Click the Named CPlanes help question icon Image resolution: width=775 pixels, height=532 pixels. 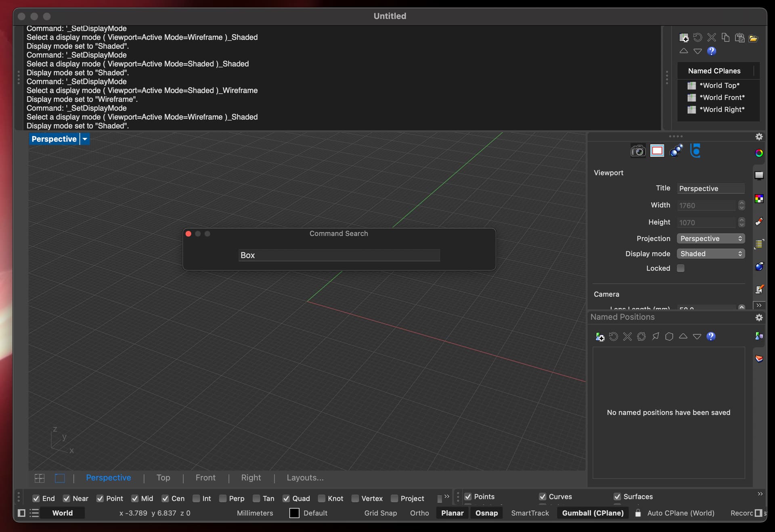(712, 51)
